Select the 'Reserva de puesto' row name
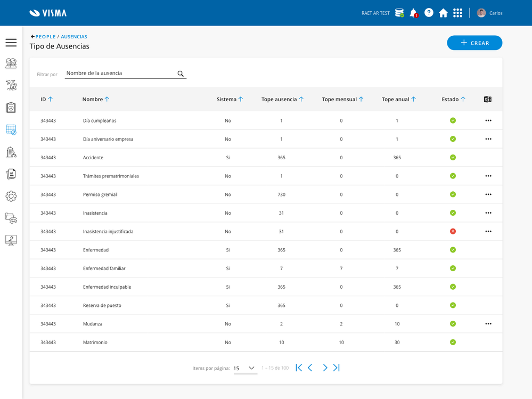This screenshot has width=532, height=399. tap(102, 305)
